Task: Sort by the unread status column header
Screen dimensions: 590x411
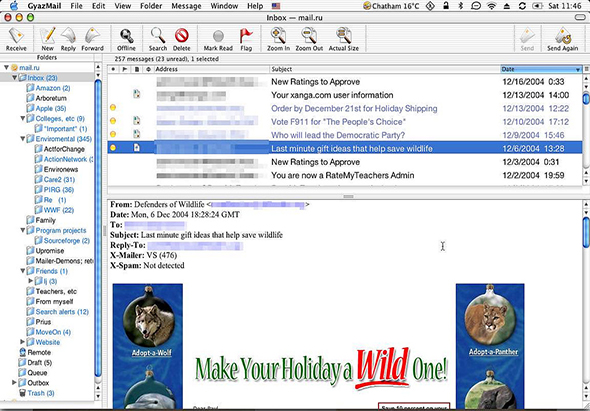Action: click(113, 69)
